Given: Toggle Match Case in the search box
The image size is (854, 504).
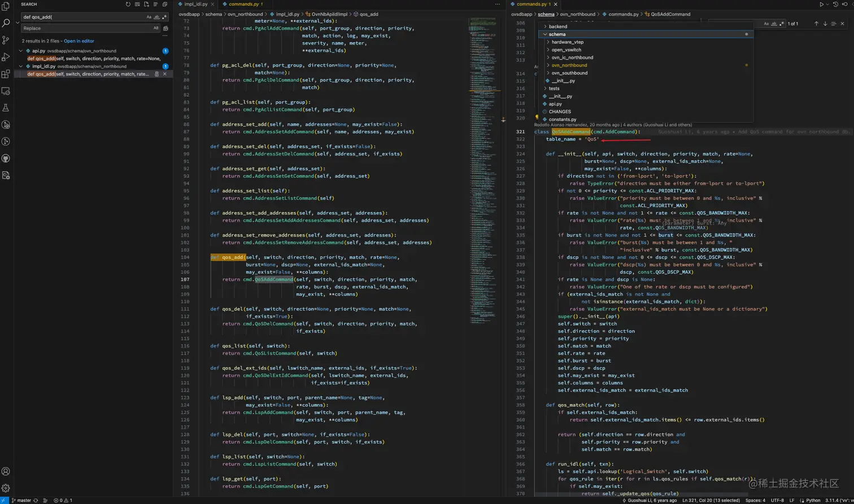Looking at the screenshot, I should 149,17.
